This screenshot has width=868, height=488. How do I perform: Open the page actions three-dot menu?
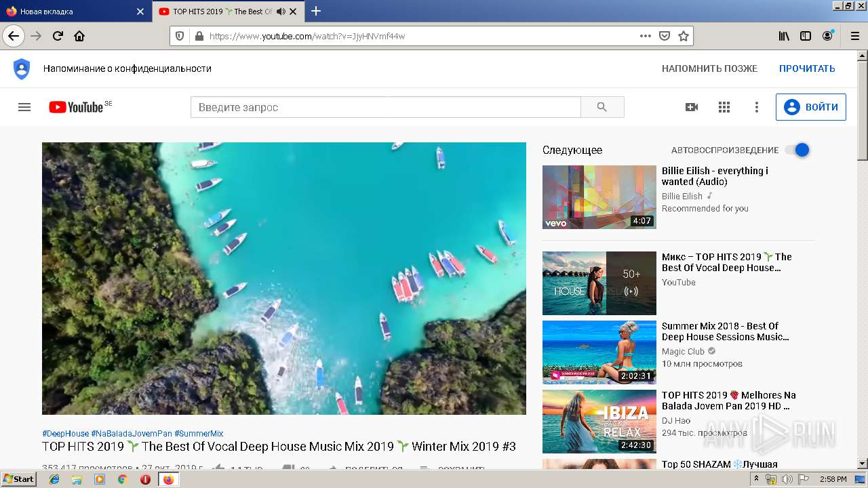646,36
